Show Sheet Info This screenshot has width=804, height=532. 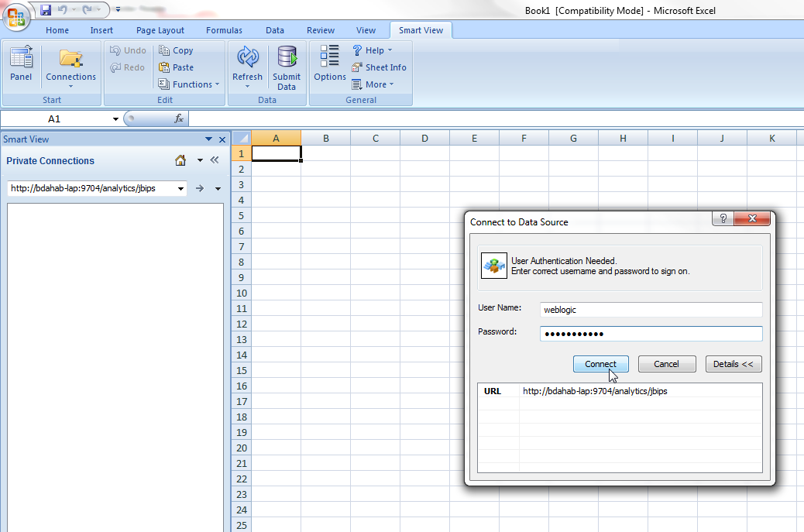coord(379,67)
